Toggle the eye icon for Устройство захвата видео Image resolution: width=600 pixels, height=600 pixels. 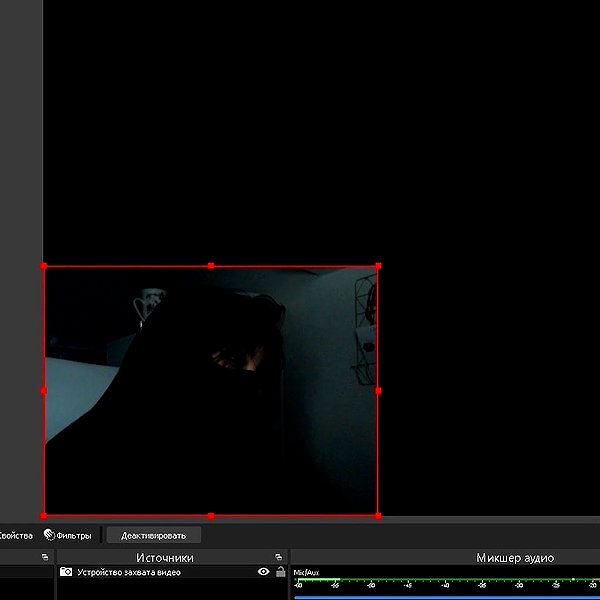pos(263,572)
